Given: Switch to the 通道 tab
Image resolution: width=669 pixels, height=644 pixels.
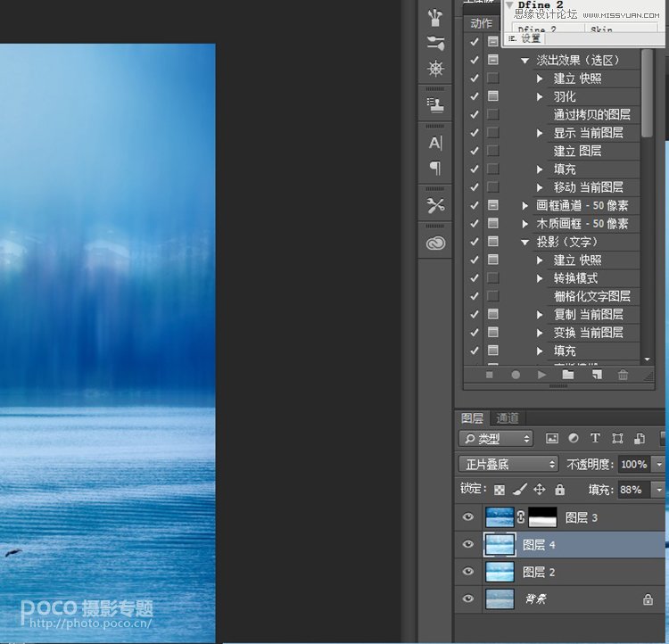Looking at the screenshot, I should point(508,418).
